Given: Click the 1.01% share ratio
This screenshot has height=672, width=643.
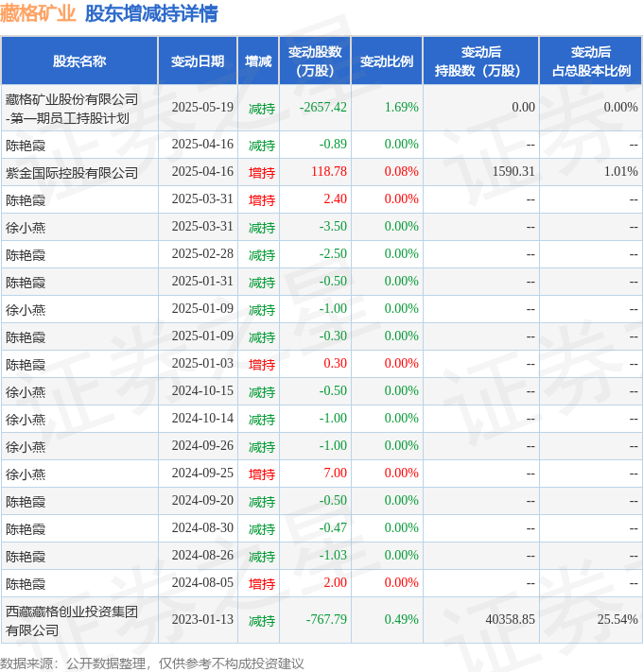Looking at the screenshot, I should (621, 171).
